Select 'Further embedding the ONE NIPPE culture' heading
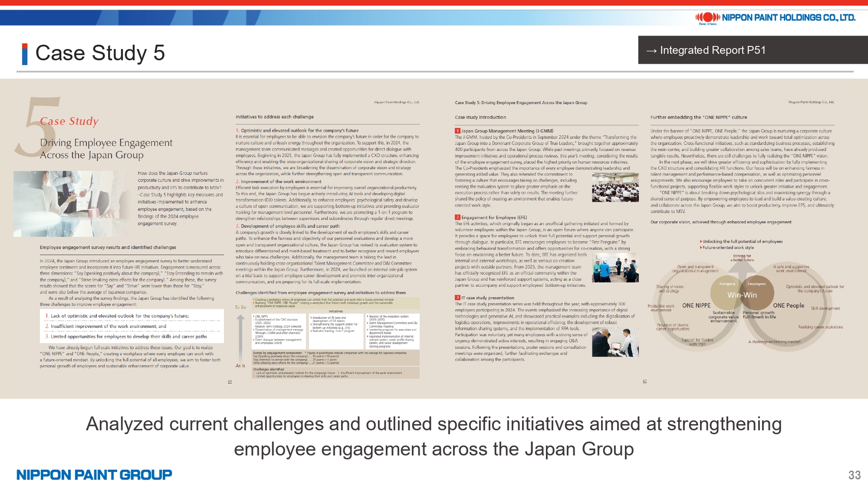868x488 pixels. click(699, 117)
